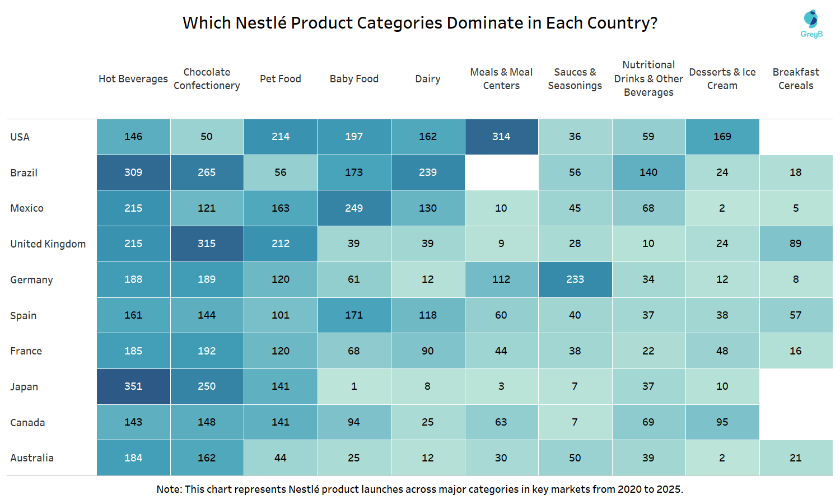Click the note text below the chart
This screenshot has width=840, height=504.
click(x=420, y=489)
